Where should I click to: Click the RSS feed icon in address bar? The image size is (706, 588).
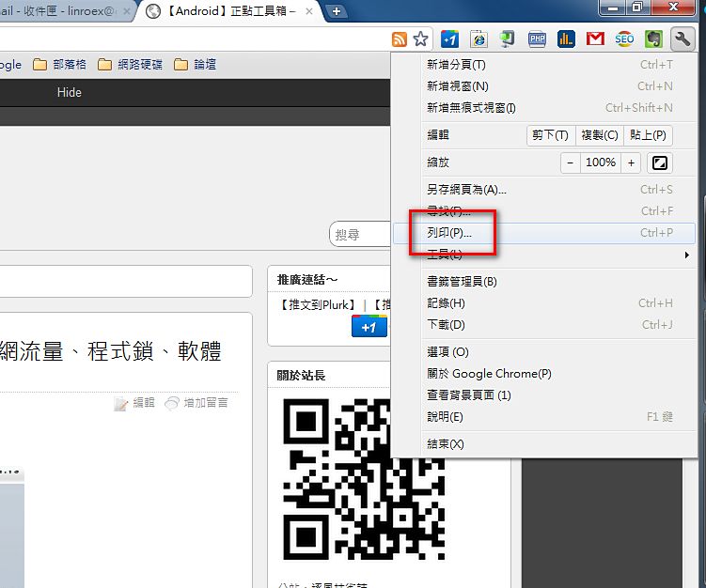pyautogui.click(x=400, y=39)
